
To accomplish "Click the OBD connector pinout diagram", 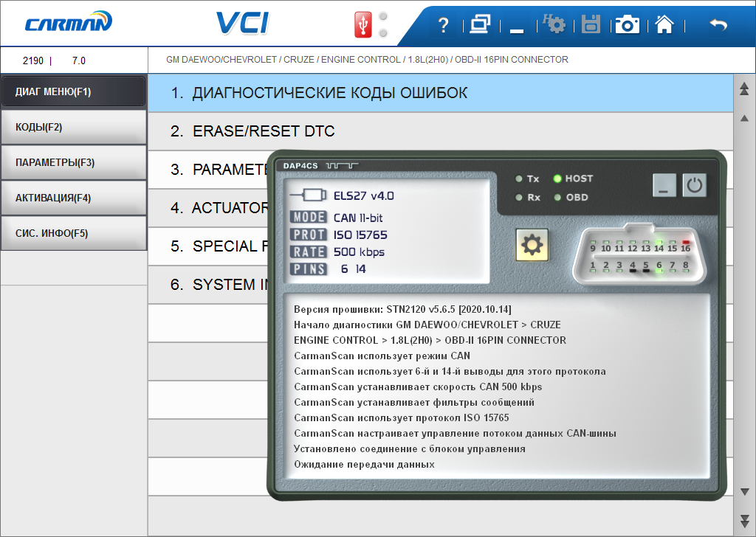I will 639,255.
